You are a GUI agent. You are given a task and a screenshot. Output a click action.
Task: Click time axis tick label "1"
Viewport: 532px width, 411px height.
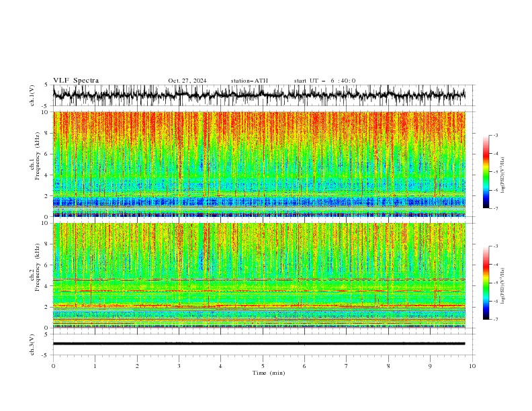95,366
